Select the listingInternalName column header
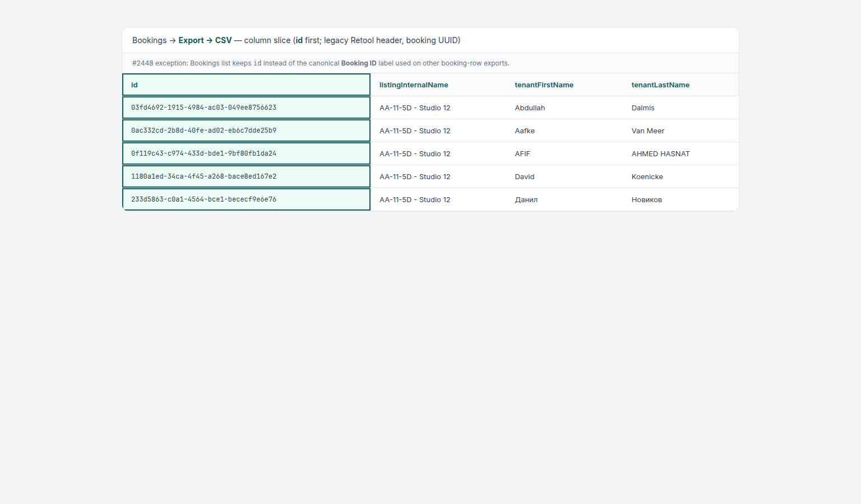Screen dimensions: 861x504 point(438,85)
